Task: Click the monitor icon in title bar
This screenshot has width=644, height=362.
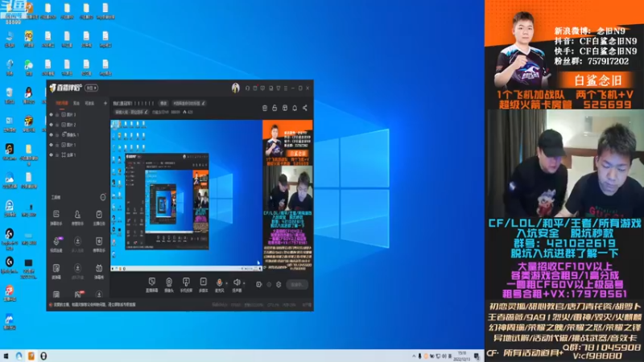Action: point(271,88)
